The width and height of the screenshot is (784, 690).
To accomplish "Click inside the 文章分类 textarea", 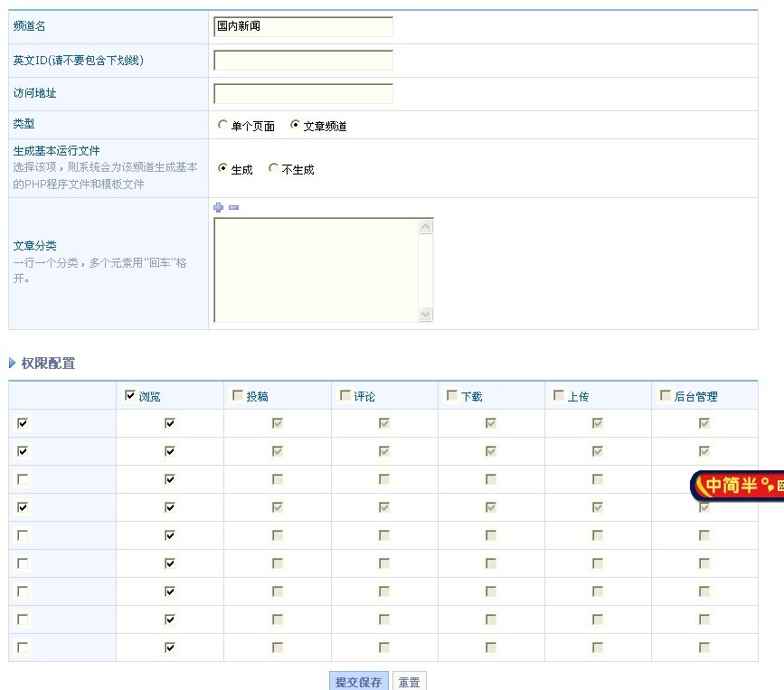I will point(316,270).
